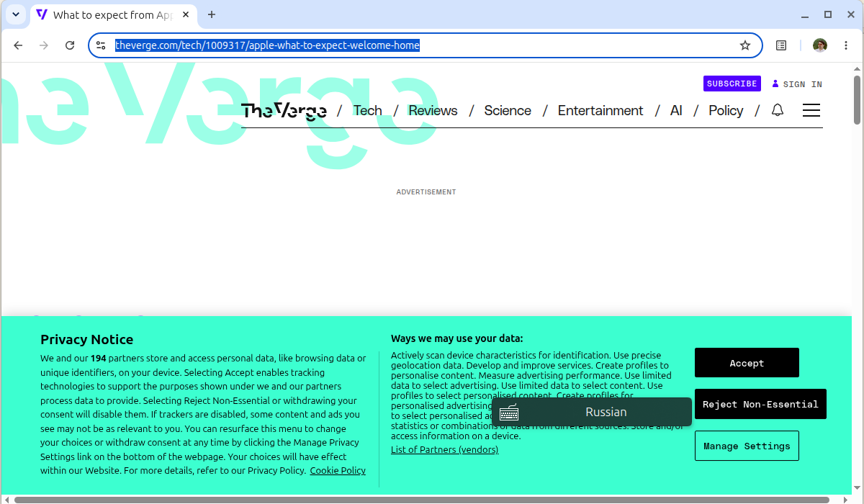Bookmark this page with the star icon
864x504 pixels.
pyautogui.click(x=745, y=45)
